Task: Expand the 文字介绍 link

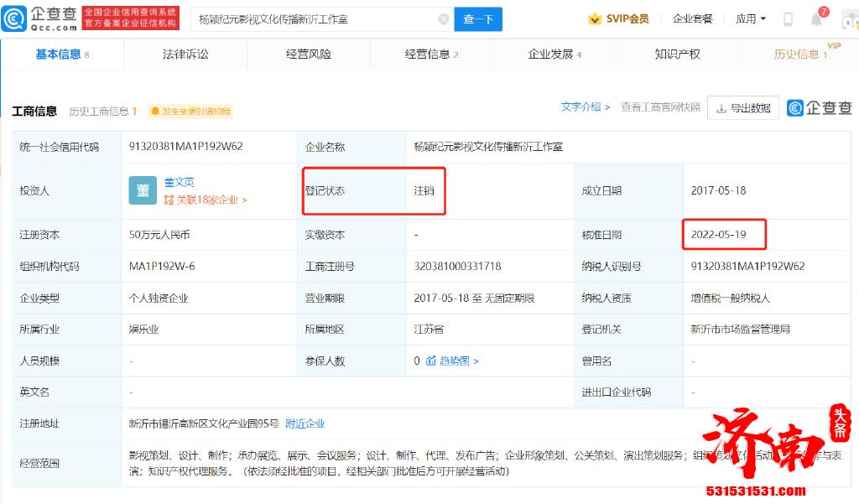Action: pos(586,107)
